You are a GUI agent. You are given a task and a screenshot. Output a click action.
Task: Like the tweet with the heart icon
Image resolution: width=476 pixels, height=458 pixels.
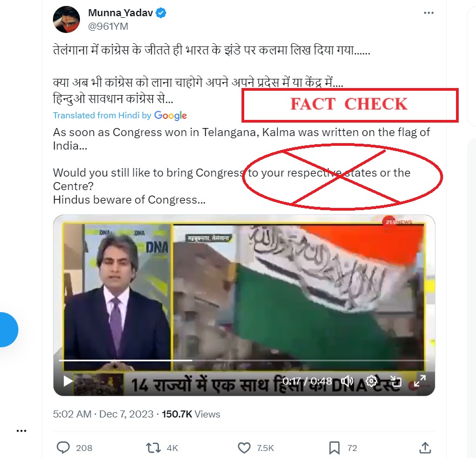click(244, 448)
